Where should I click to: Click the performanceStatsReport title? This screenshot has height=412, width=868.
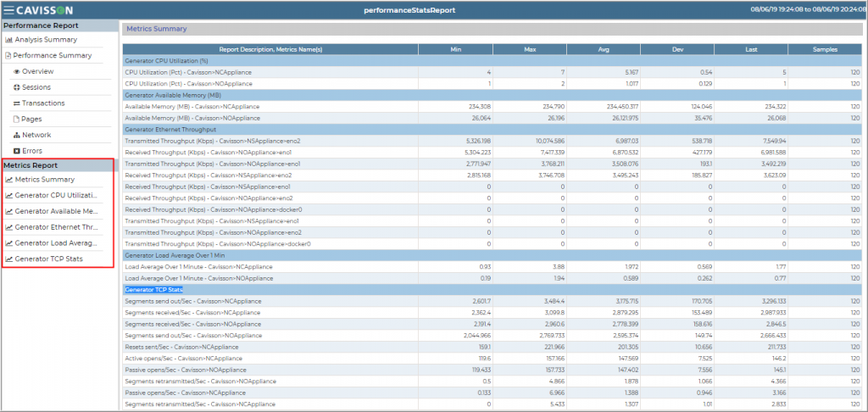click(409, 10)
